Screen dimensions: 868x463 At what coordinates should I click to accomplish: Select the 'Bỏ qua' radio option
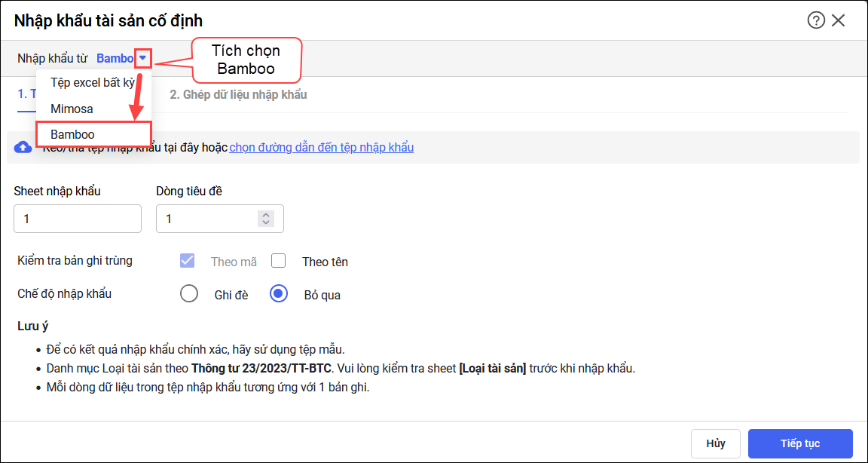pos(279,294)
